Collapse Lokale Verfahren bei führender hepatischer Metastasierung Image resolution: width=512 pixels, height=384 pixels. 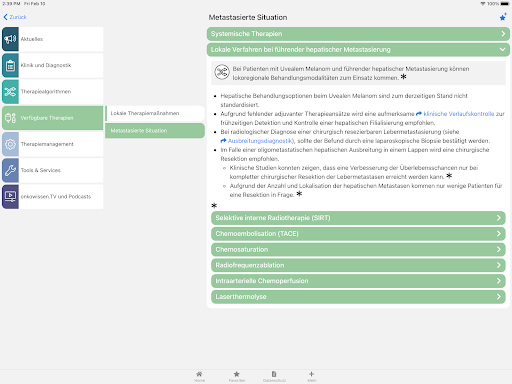click(x=358, y=50)
